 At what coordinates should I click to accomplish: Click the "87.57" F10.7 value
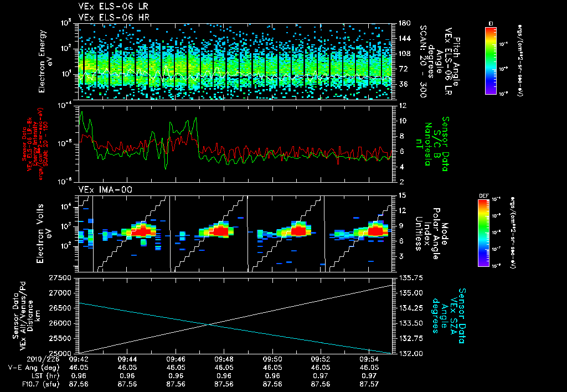point(369,384)
